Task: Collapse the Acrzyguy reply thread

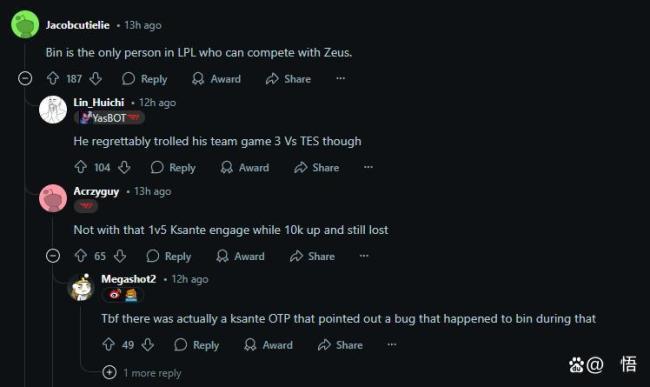Action: pos(53,256)
